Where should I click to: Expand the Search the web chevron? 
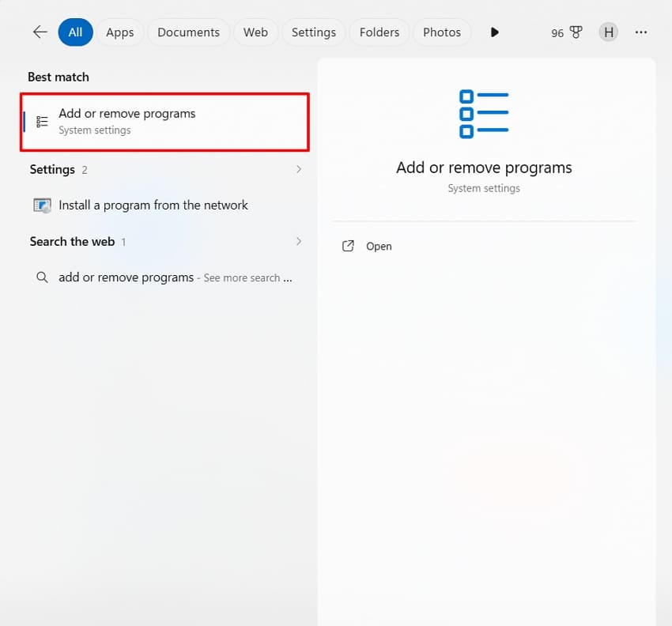(x=298, y=241)
